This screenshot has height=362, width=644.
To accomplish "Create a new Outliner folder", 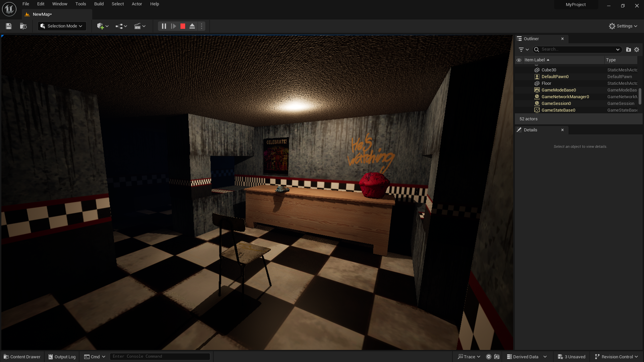I will click(629, 50).
